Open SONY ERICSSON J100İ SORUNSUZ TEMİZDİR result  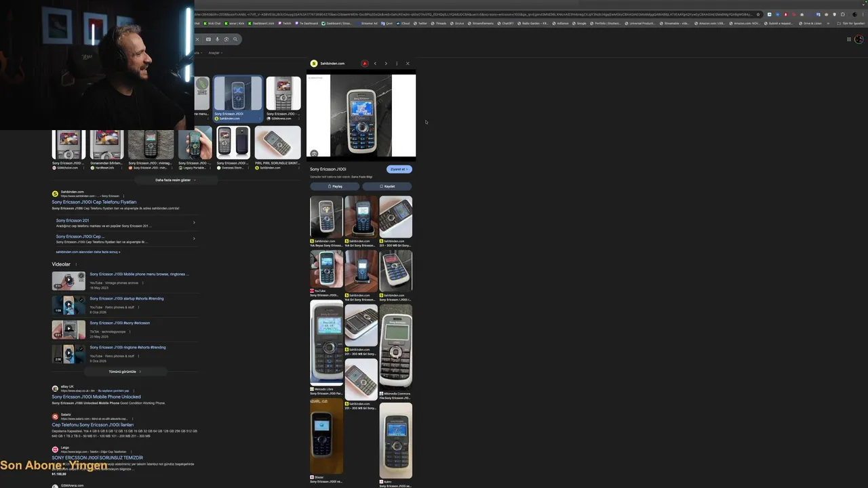(98, 458)
